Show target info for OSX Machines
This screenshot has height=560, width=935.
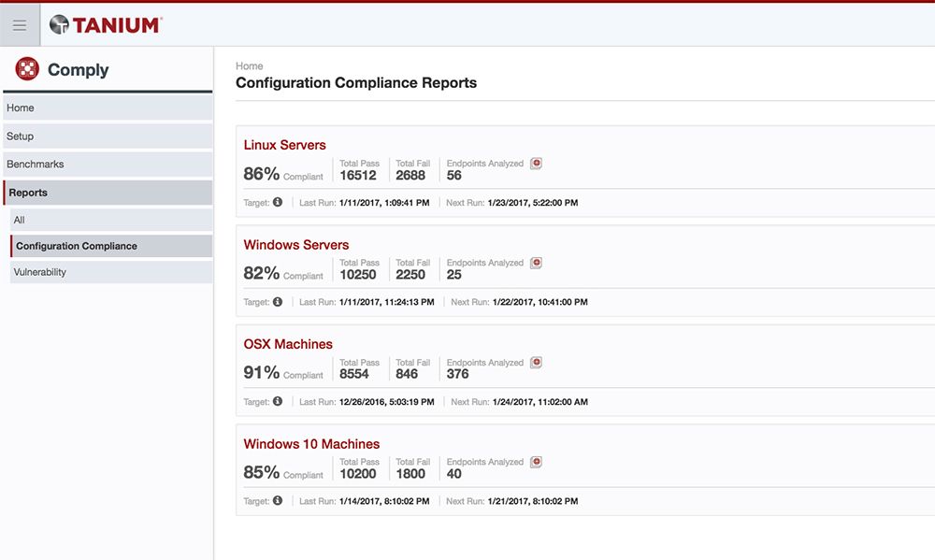278,401
